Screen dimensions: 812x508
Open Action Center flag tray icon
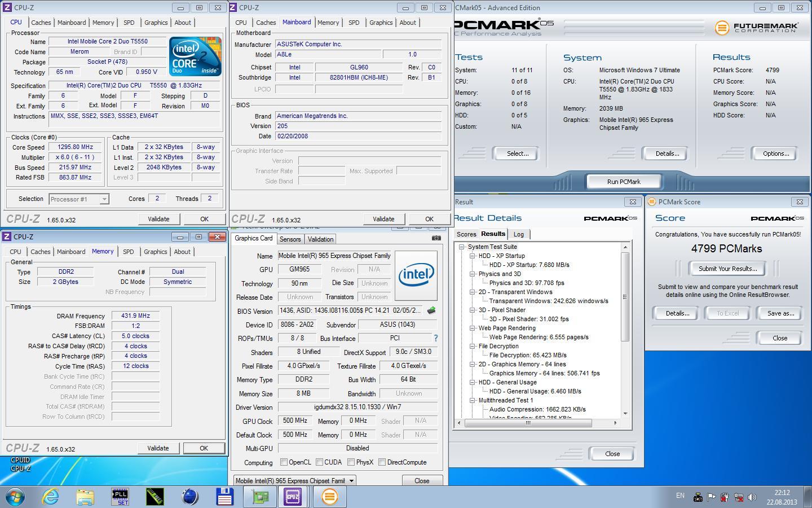click(711, 497)
